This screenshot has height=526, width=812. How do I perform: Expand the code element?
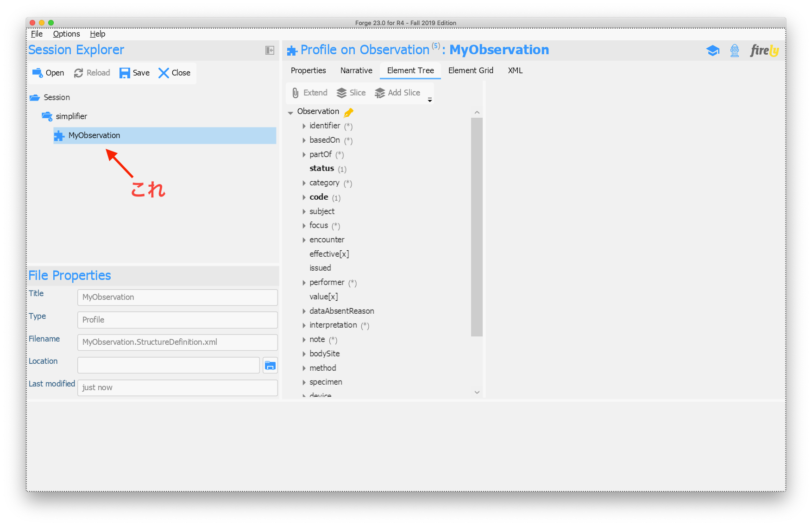(304, 197)
